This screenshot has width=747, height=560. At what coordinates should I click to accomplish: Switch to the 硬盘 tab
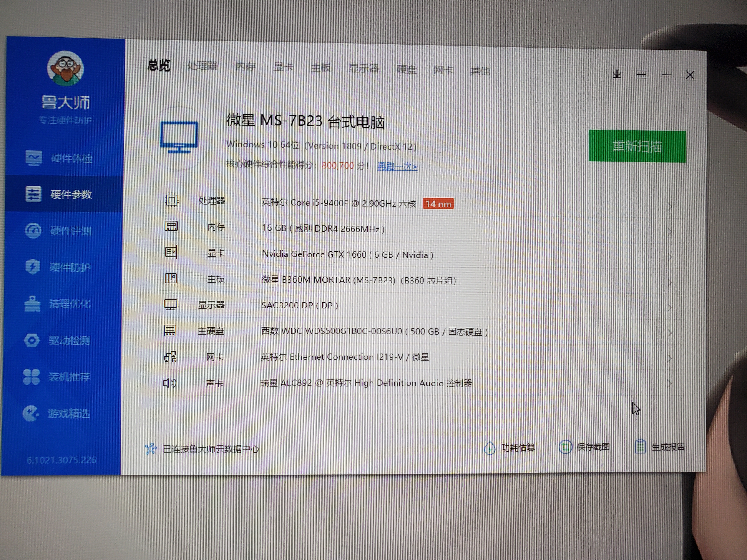point(406,69)
